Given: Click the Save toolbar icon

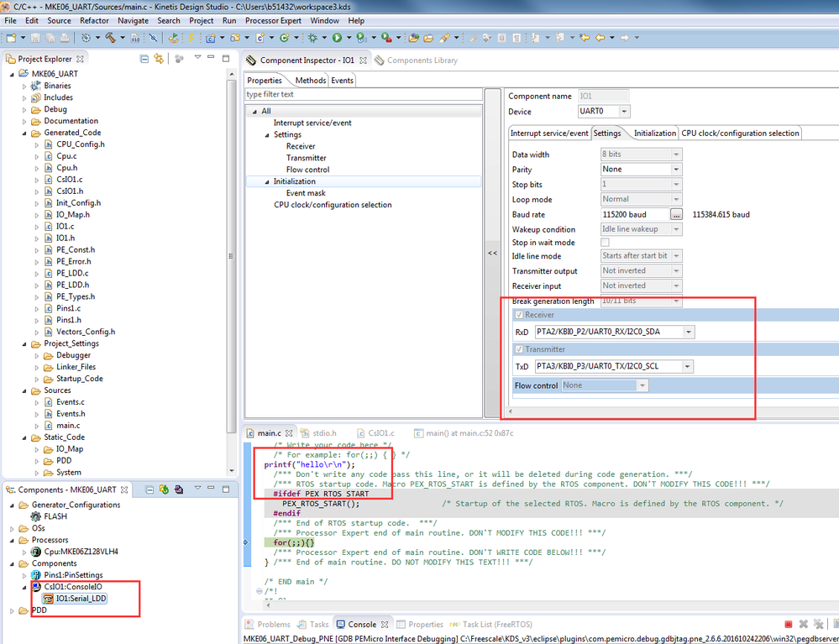Looking at the screenshot, I should (35, 38).
